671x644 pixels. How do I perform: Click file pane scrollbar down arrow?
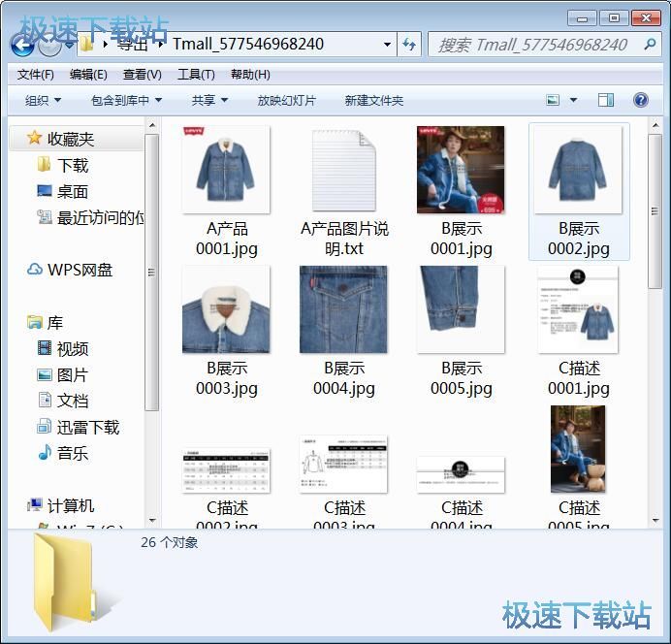(655, 521)
